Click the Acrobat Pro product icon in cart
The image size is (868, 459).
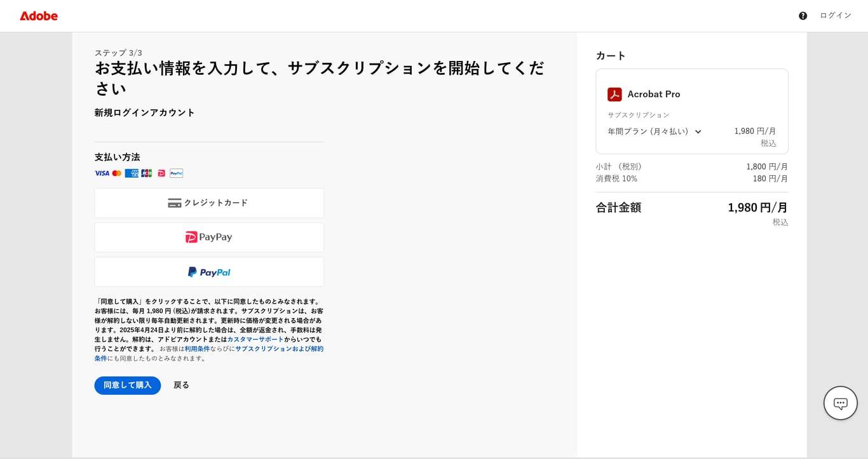coord(614,94)
